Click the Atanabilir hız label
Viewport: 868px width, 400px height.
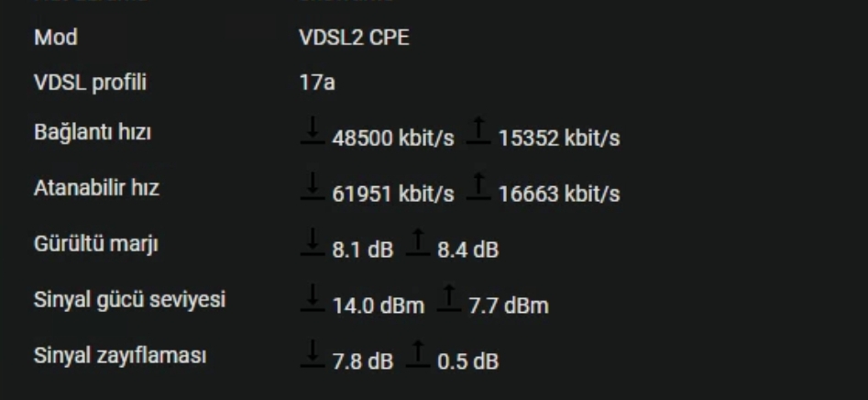[96, 188]
